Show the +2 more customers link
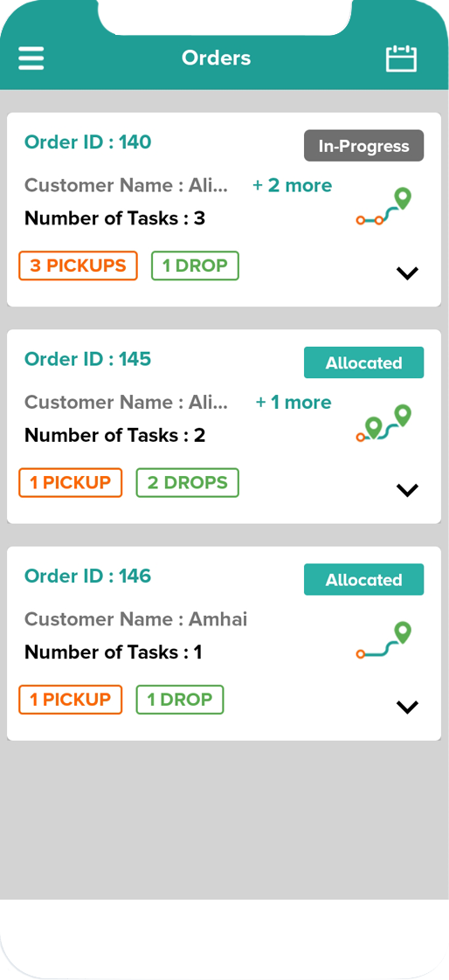Viewport: 449px width, 980px height. click(292, 186)
